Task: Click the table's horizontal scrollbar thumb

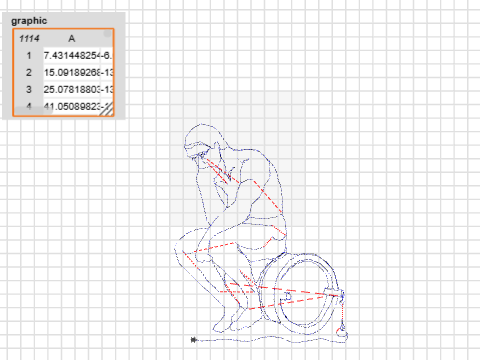Action: [x=33, y=110]
